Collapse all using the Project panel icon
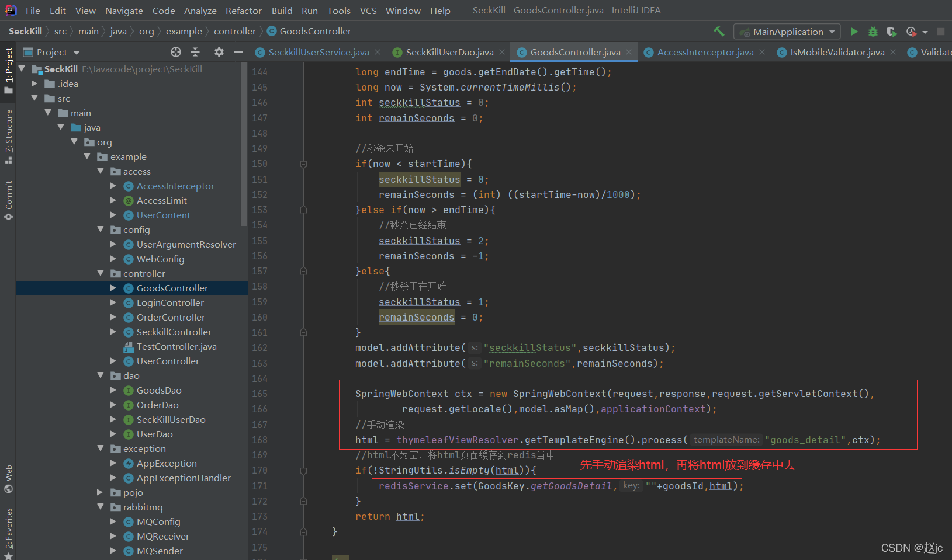The height and width of the screenshot is (560, 952). coord(195,52)
